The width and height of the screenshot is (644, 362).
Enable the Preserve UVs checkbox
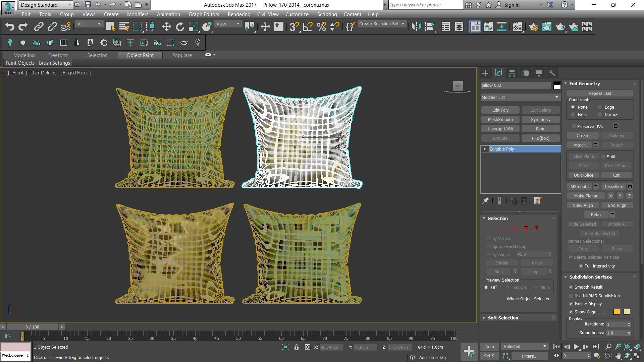point(574,126)
